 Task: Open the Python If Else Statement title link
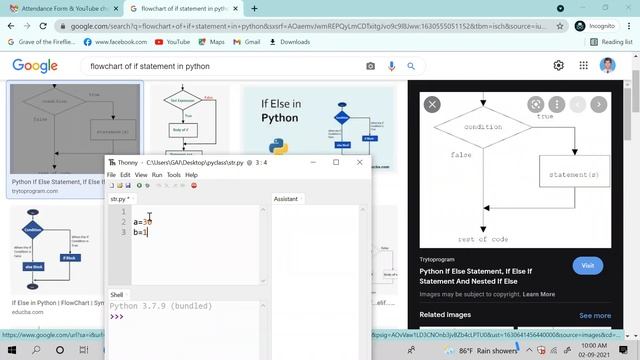[476, 276]
